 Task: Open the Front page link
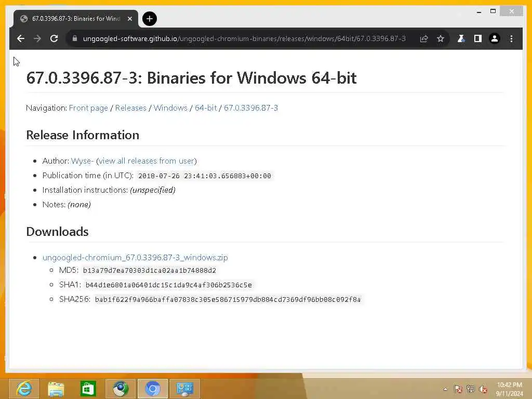tap(88, 108)
